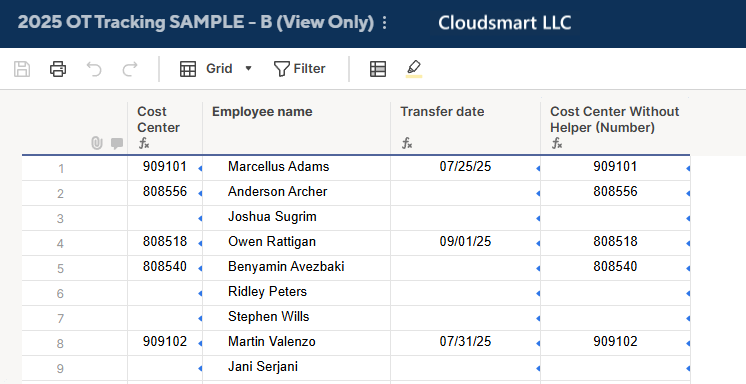The image size is (746, 384).
Task: Click the Cost Center column formula icon
Action: pyautogui.click(x=144, y=143)
